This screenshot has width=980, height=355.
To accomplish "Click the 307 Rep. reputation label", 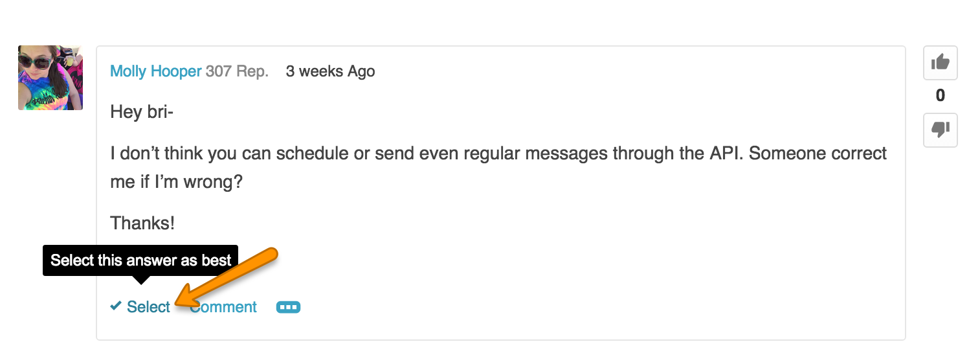I will pos(237,71).
